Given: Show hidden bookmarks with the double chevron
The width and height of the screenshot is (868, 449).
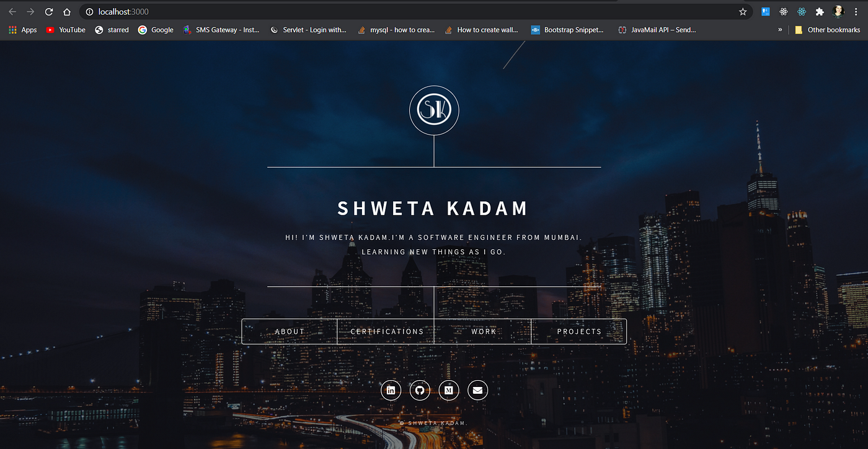Looking at the screenshot, I should coord(780,29).
